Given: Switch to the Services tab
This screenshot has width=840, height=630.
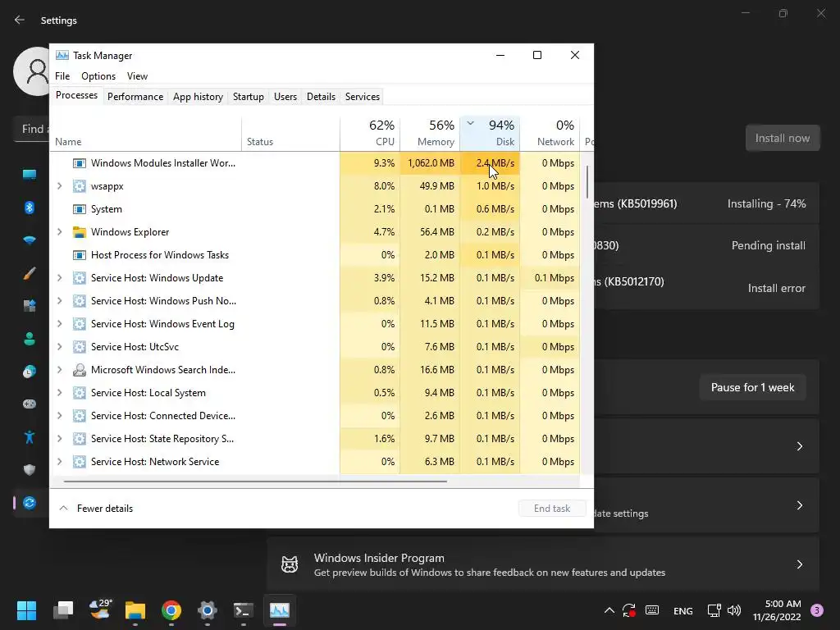Looking at the screenshot, I should click(x=362, y=97).
